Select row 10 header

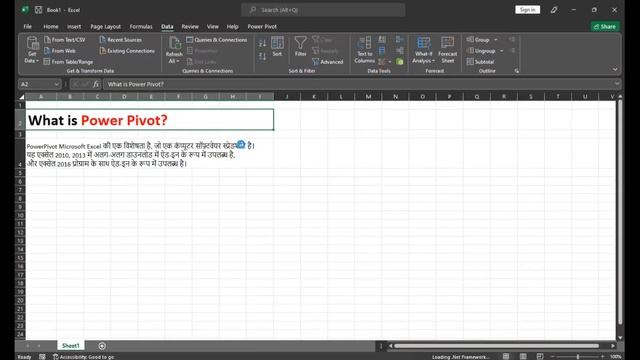click(20, 215)
